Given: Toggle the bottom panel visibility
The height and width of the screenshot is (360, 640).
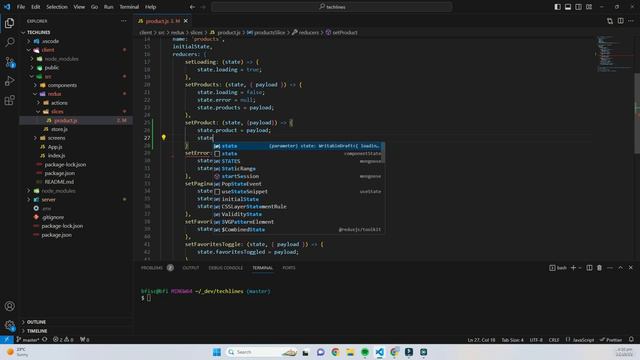Looking at the screenshot, I should [568, 7].
